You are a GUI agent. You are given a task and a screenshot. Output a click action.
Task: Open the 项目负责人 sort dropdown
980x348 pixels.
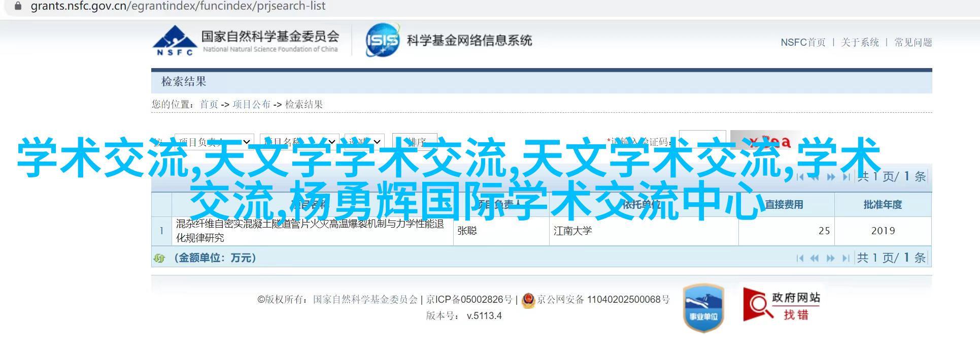tap(214, 142)
